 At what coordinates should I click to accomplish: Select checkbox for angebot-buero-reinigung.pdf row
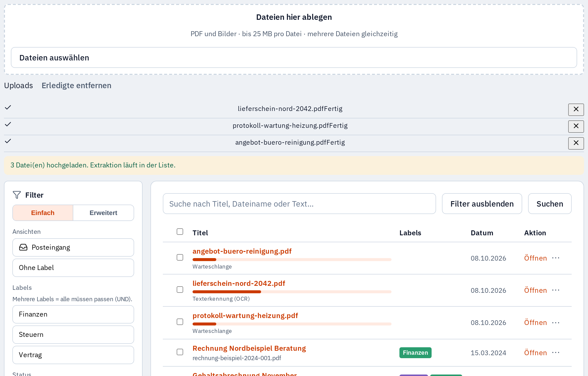pos(180,257)
